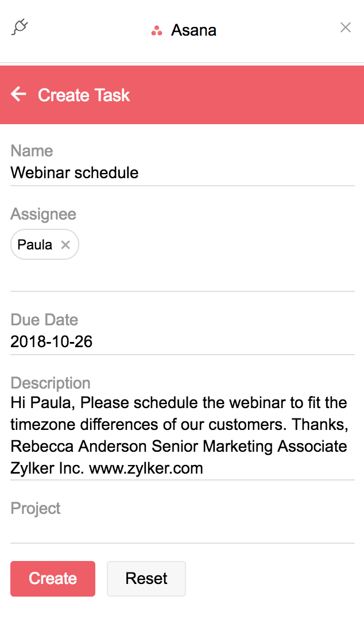Go back using the left arrow
This screenshot has height=638, width=364.
(x=19, y=94)
